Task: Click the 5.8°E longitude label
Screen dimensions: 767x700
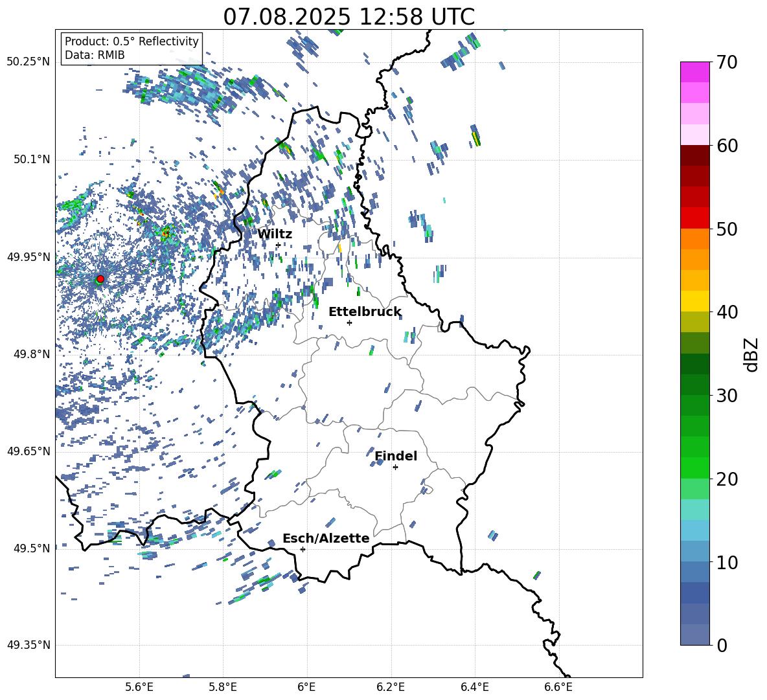Action: point(223,687)
